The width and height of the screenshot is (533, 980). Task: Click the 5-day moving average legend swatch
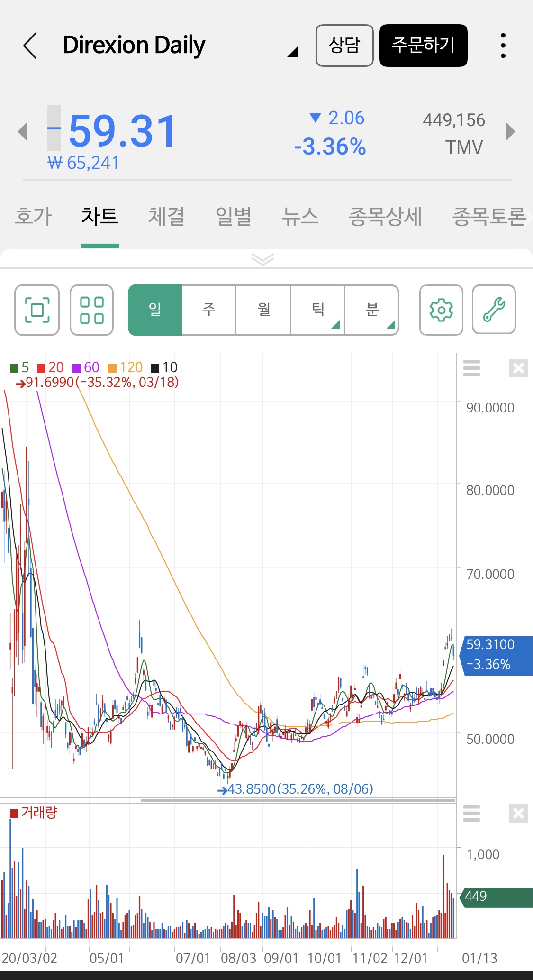[14, 368]
